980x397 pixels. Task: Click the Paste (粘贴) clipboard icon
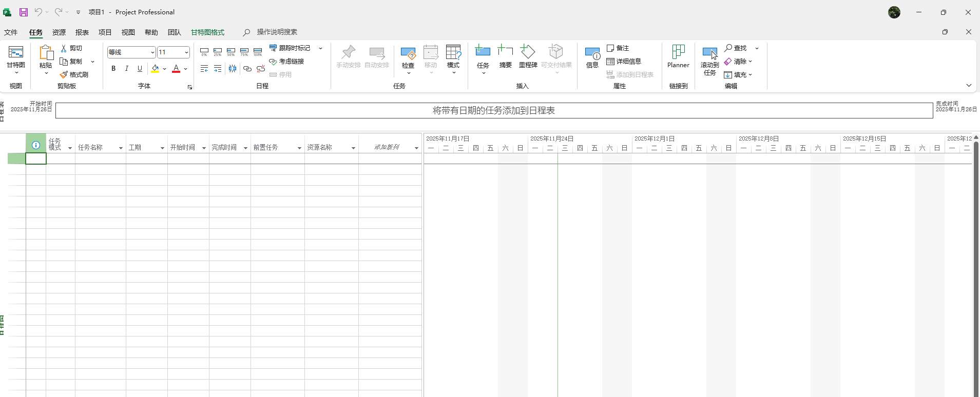[x=46, y=53]
